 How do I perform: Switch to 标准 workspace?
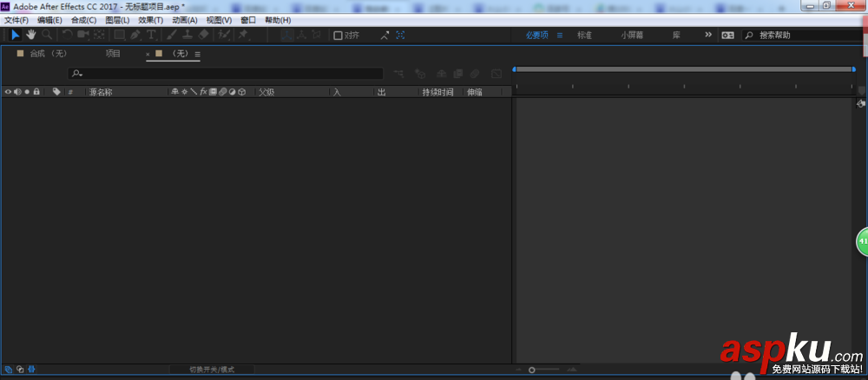(584, 35)
